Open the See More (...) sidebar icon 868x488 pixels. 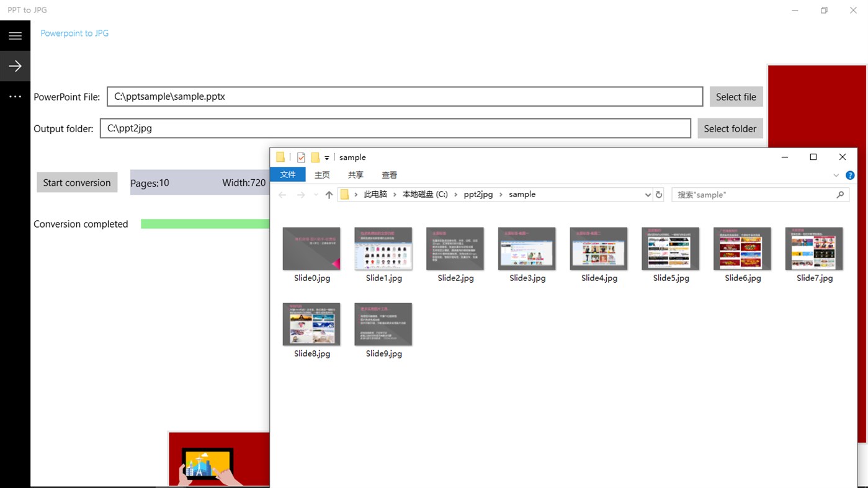click(x=15, y=96)
